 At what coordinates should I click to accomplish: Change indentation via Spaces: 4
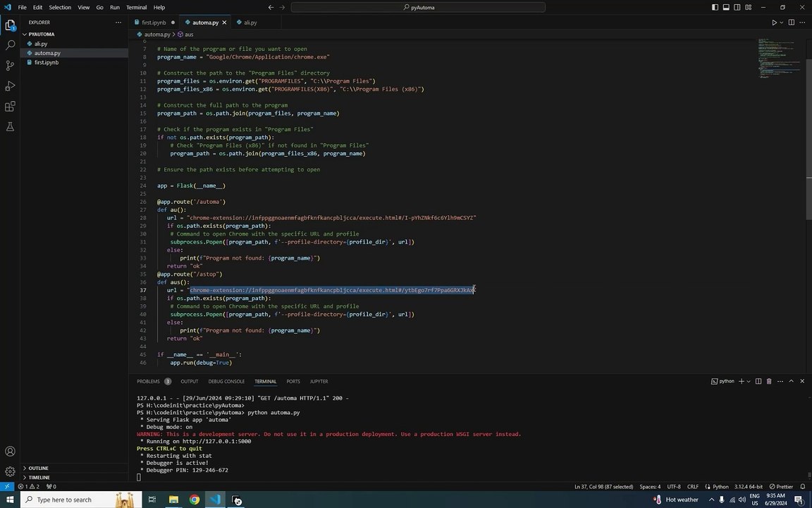point(650,487)
